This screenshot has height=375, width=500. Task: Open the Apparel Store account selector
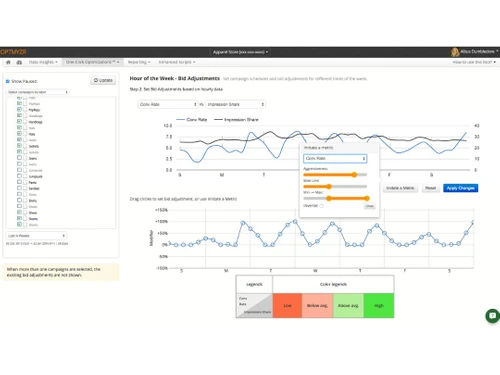tap(240, 52)
